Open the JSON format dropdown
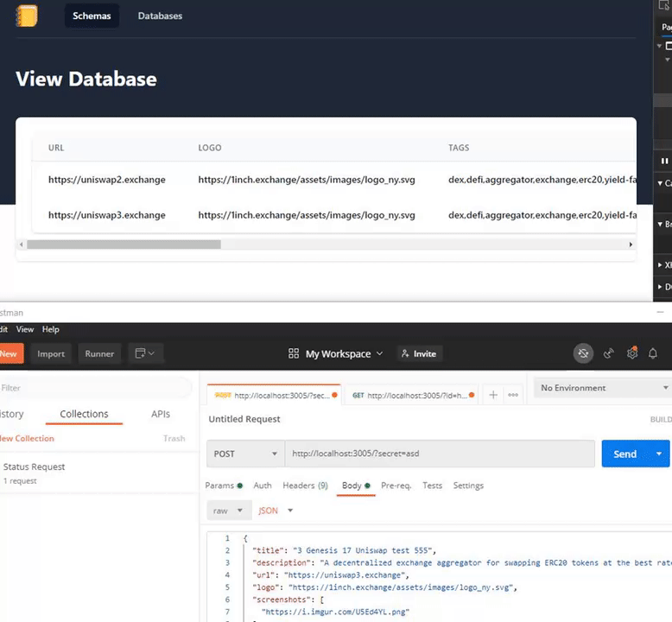672x622 pixels. point(276,511)
